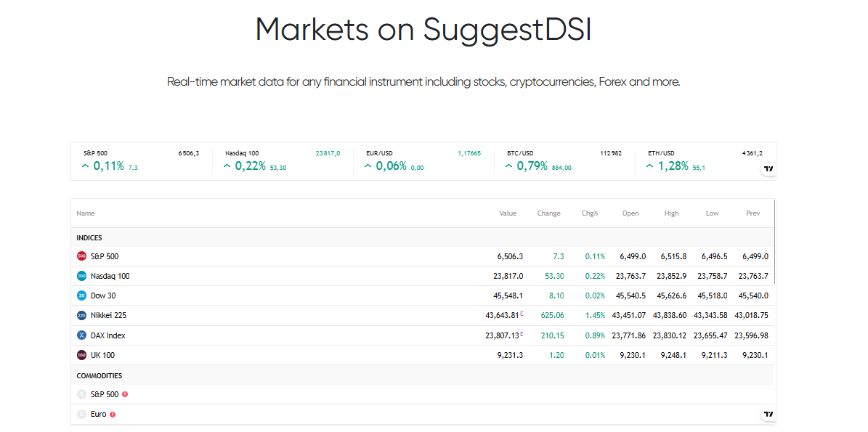This screenshot has width=868, height=432.
Task: Click the BTC/USD ticker change 0,79%
Action: (x=532, y=166)
